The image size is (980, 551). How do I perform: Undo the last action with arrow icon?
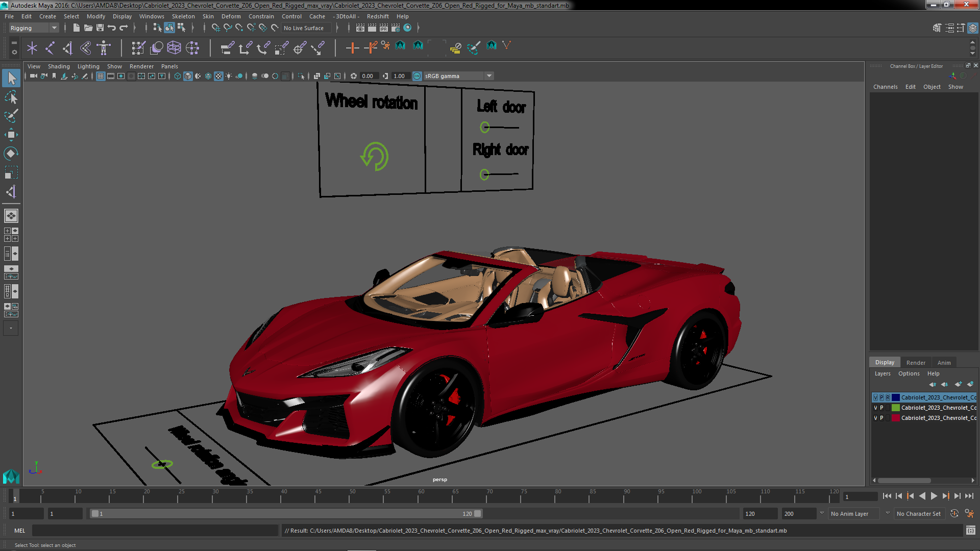coord(111,28)
